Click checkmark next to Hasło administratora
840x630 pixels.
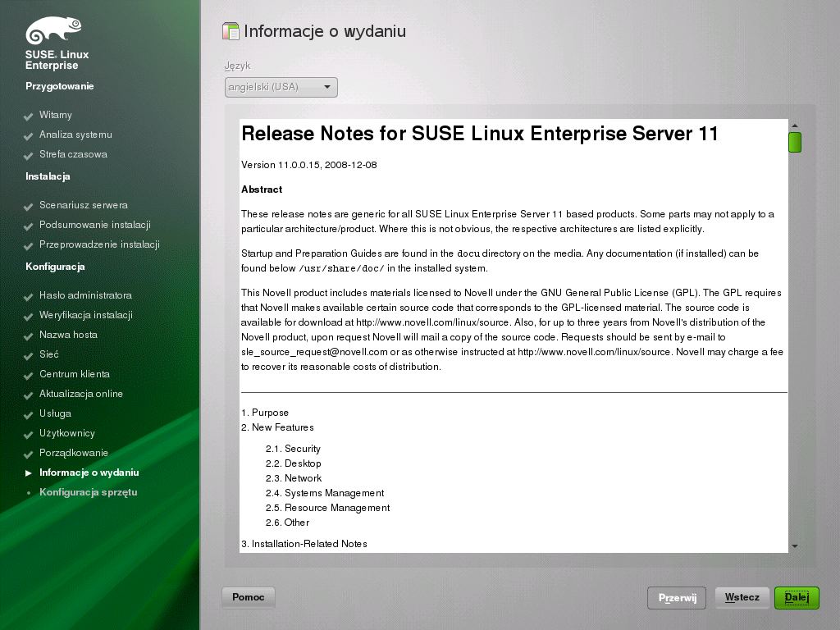pyautogui.click(x=29, y=297)
